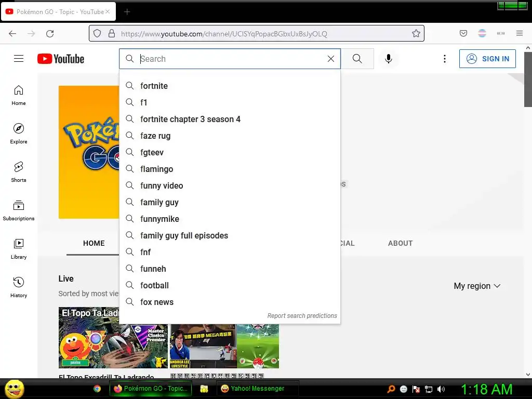Screen dimensions: 532x399
Task: Close the Pokémon GO YouTube tab
Action: pyautogui.click(x=108, y=11)
